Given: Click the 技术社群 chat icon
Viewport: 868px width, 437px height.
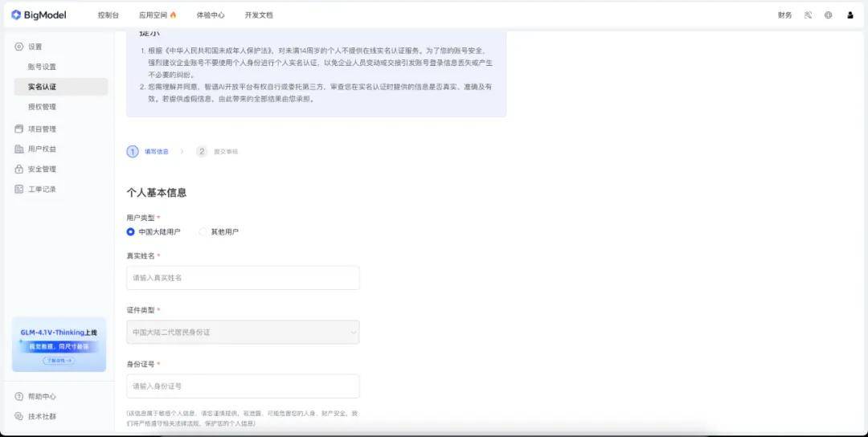Looking at the screenshot, I should pyautogui.click(x=18, y=417).
